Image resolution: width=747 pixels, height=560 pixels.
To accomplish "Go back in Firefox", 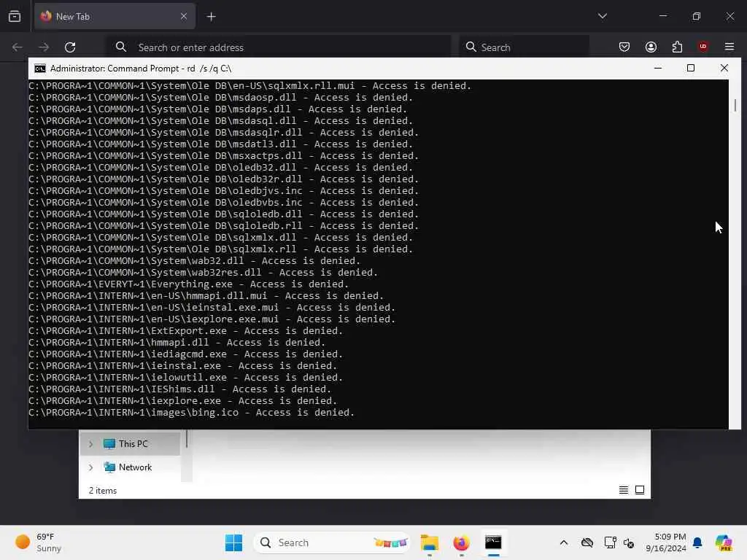I will click(x=18, y=47).
